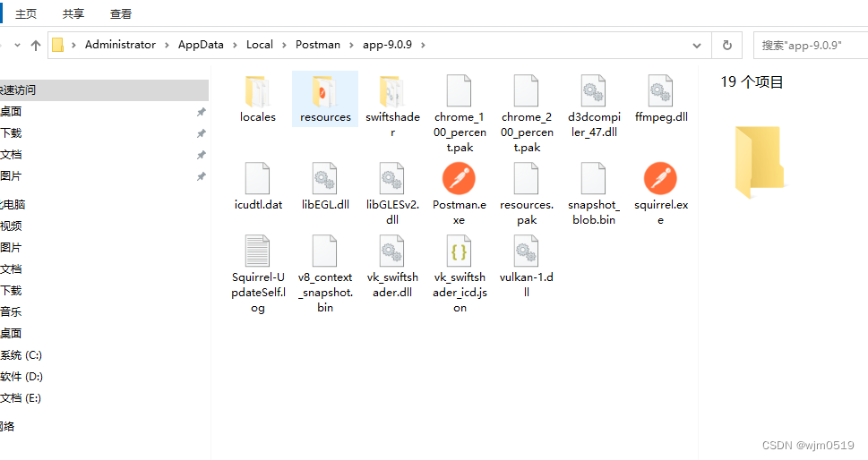Navigate to AppData breadcrumb
The height and width of the screenshot is (460, 868).
click(x=201, y=45)
